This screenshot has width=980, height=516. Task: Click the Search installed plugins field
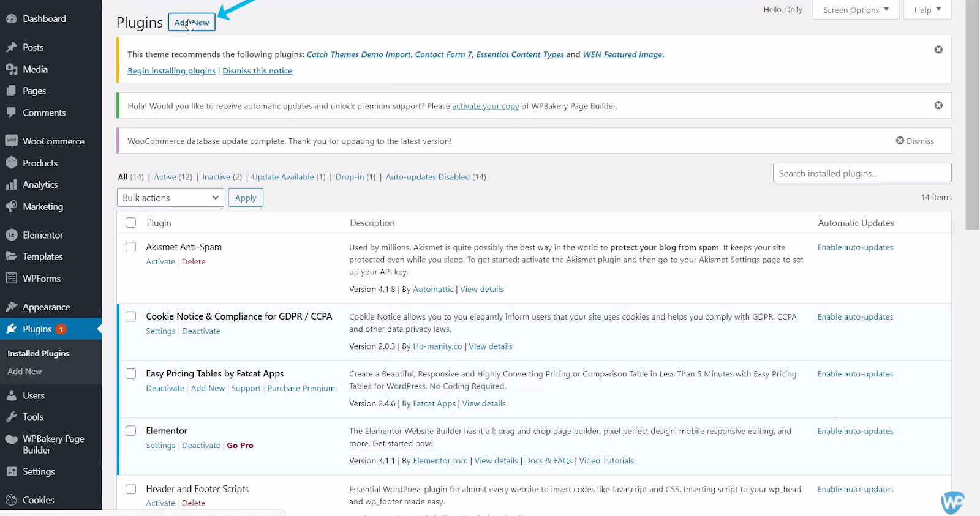(862, 173)
